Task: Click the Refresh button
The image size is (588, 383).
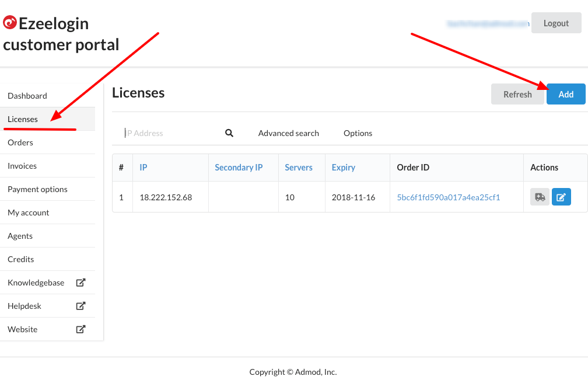Action: point(517,94)
